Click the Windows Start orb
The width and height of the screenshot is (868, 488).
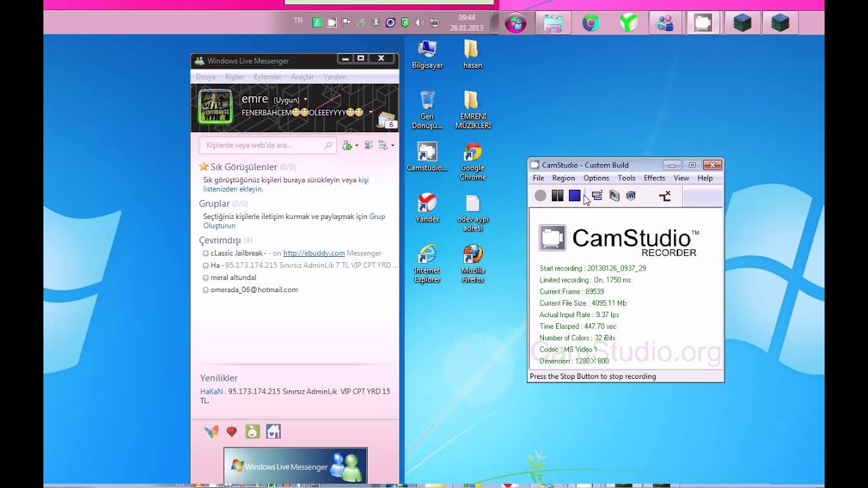tap(515, 23)
